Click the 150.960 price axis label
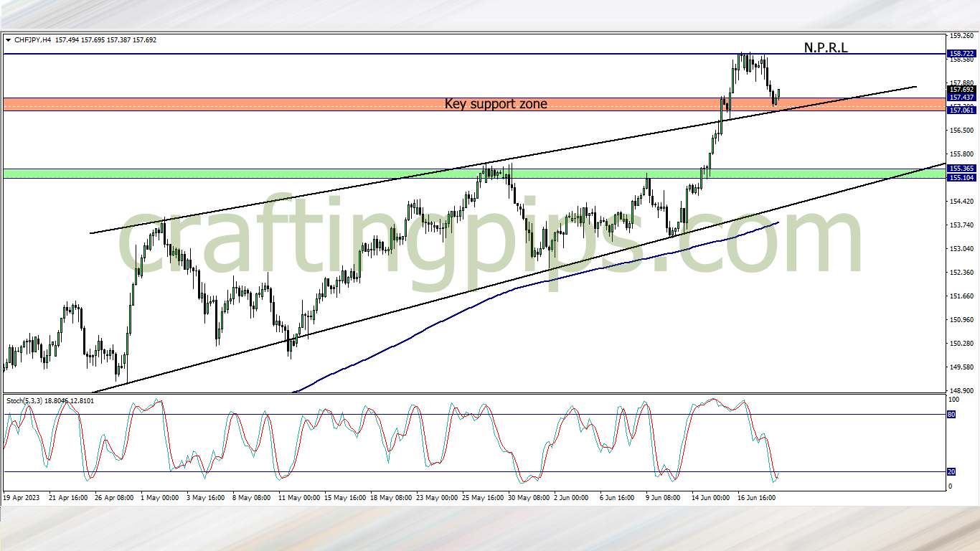 click(962, 320)
